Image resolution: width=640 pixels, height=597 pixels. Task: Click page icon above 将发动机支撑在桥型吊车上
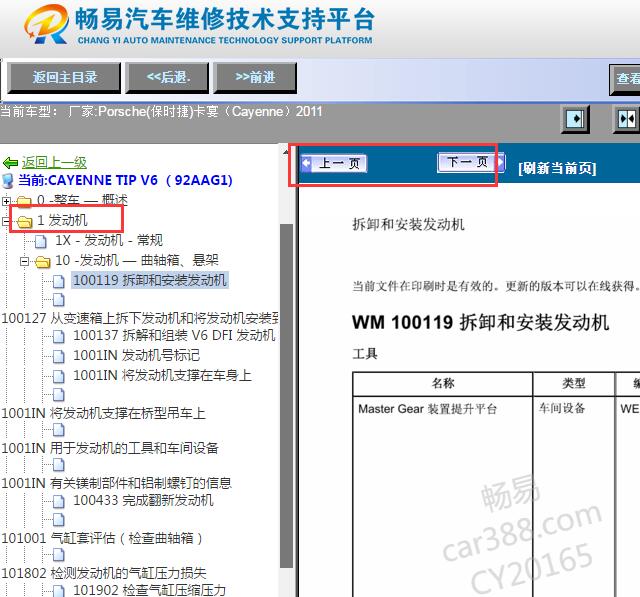click(59, 395)
